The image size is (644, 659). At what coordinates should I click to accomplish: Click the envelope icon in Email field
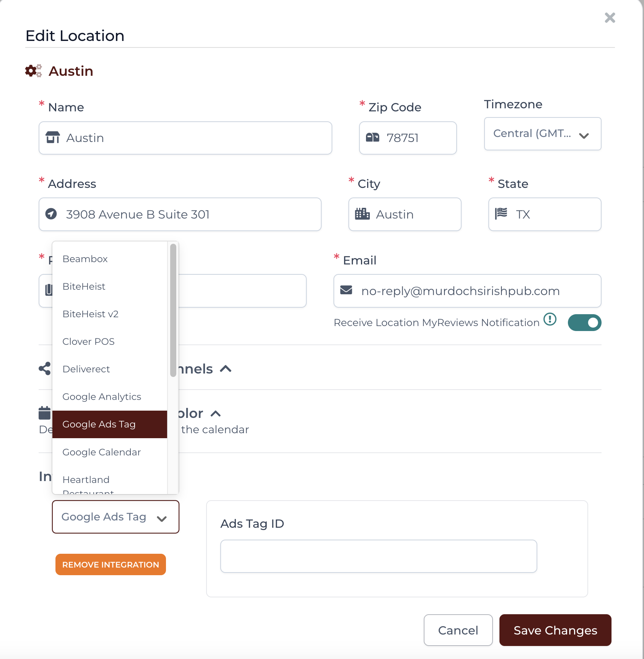[346, 290]
